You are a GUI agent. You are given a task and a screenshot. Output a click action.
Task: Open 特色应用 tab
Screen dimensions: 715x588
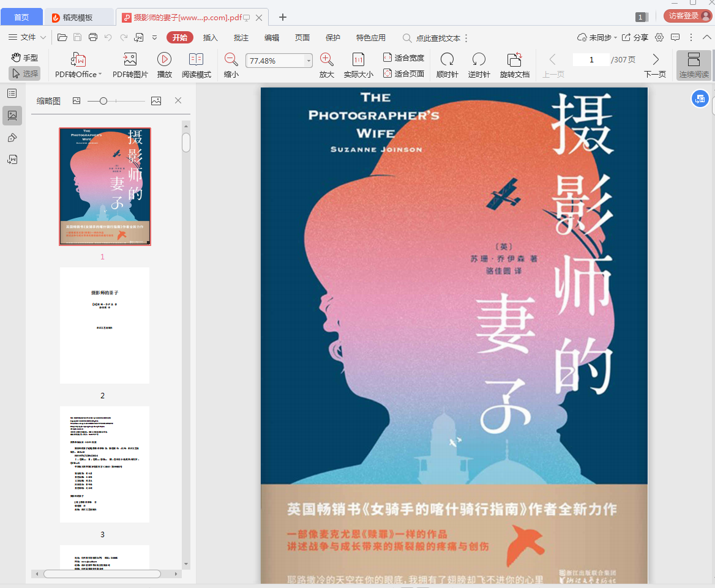pyautogui.click(x=371, y=37)
